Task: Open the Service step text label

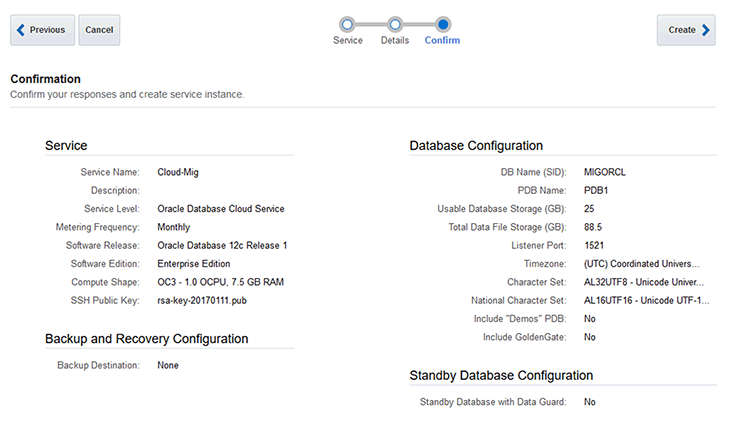Action: (x=347, y=41)
